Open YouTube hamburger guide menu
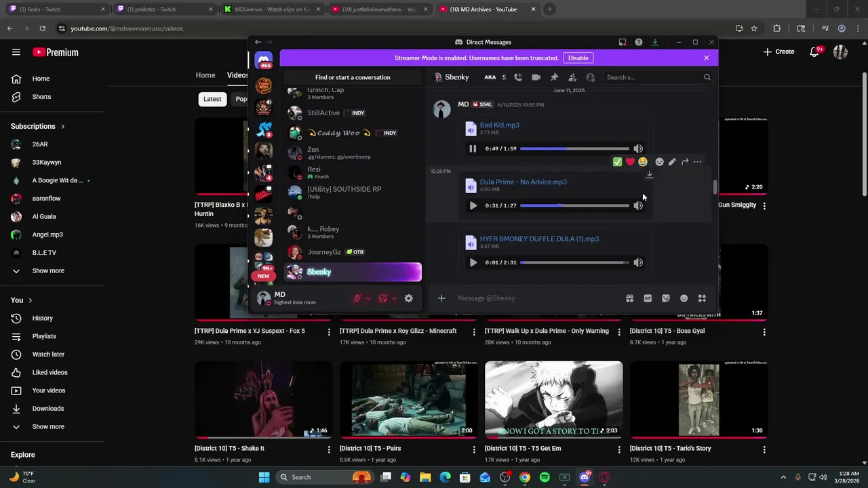Viewport: 868px width, 488px height. (16, 52)
